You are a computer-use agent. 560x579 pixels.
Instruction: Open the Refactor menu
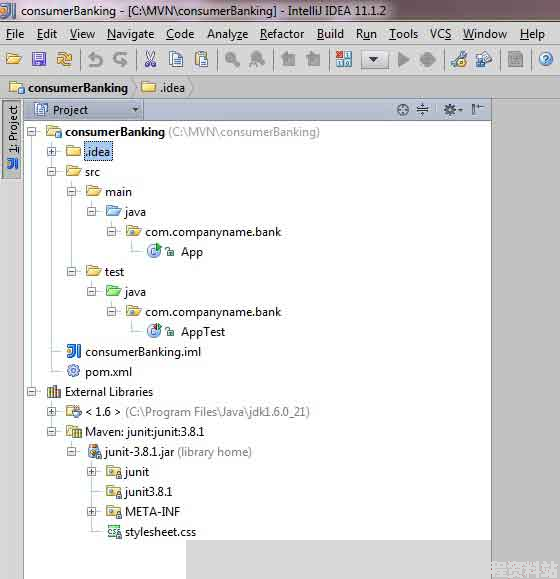pyautogui.click(x=282, y=34)
